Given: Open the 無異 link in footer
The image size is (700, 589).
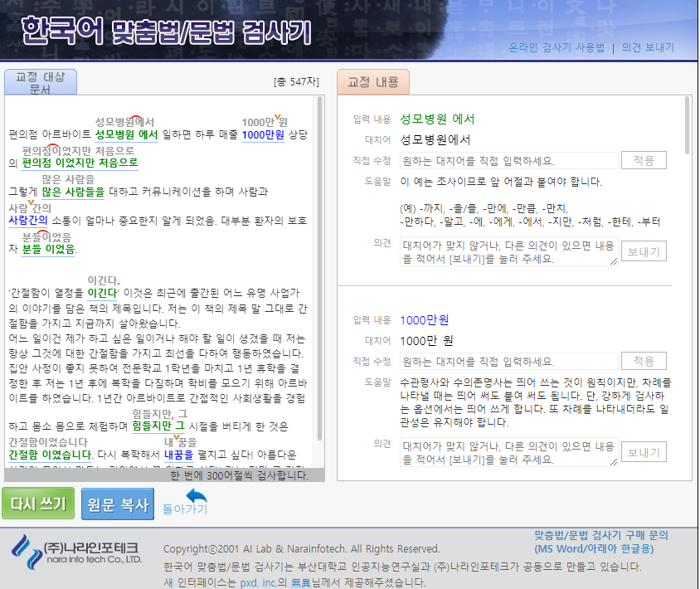Looking at the screenshot, I should 300,582.
